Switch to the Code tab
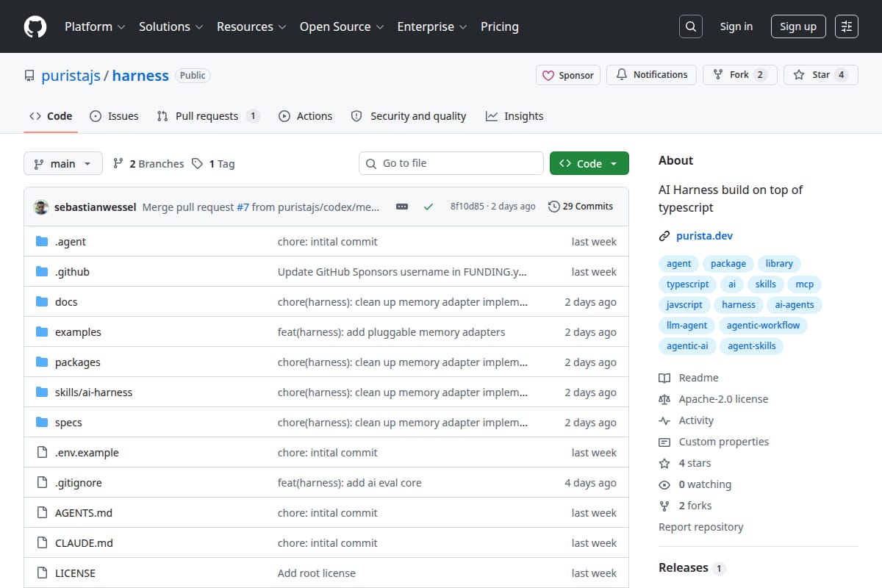882x588 pixels. click(51, 116)
